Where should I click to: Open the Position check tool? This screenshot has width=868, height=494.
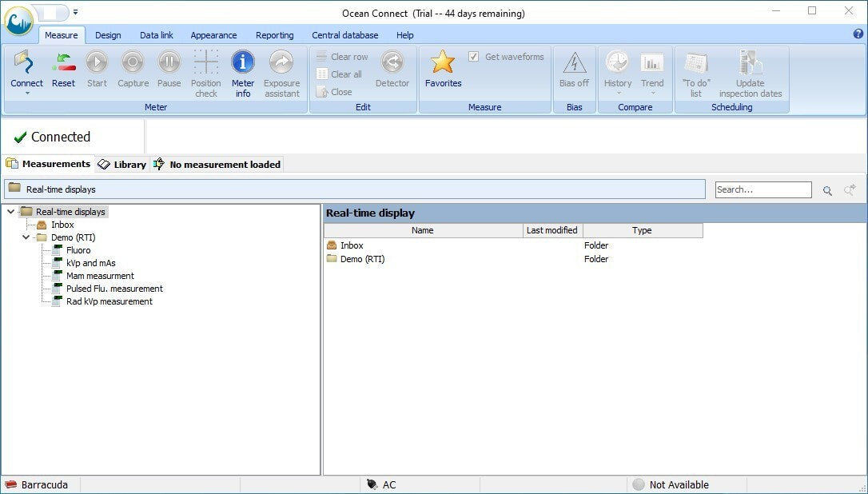pyautogui.click(x=206, y=74)
